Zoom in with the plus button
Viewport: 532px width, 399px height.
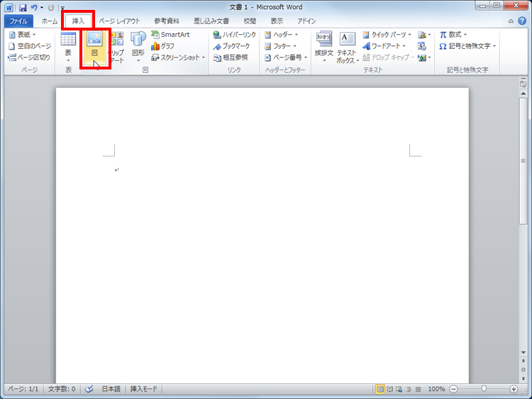pyautogui.click(x=514, y=389)
